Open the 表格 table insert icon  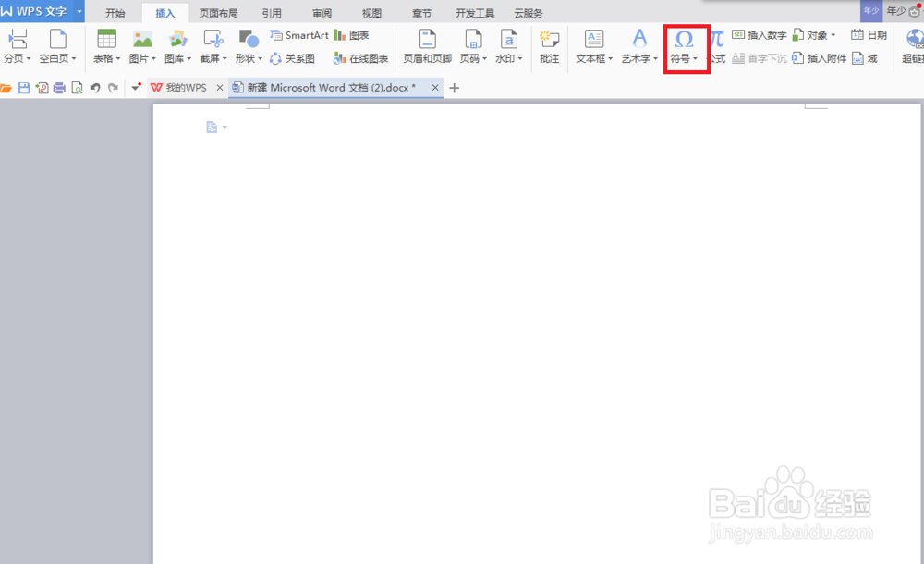click(x=106, y=40)
